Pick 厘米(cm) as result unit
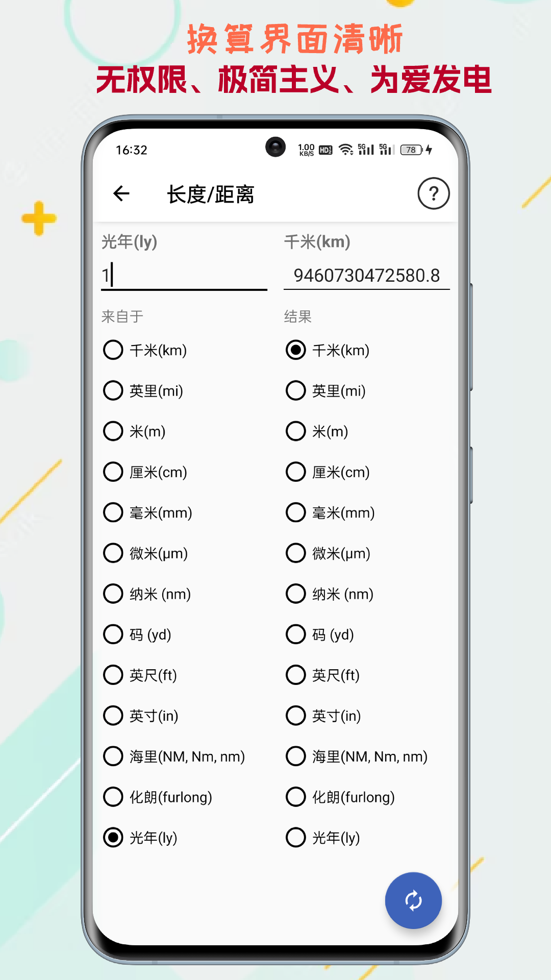Image resolution: width=551 pixels, height=980 pixels. 296,472
